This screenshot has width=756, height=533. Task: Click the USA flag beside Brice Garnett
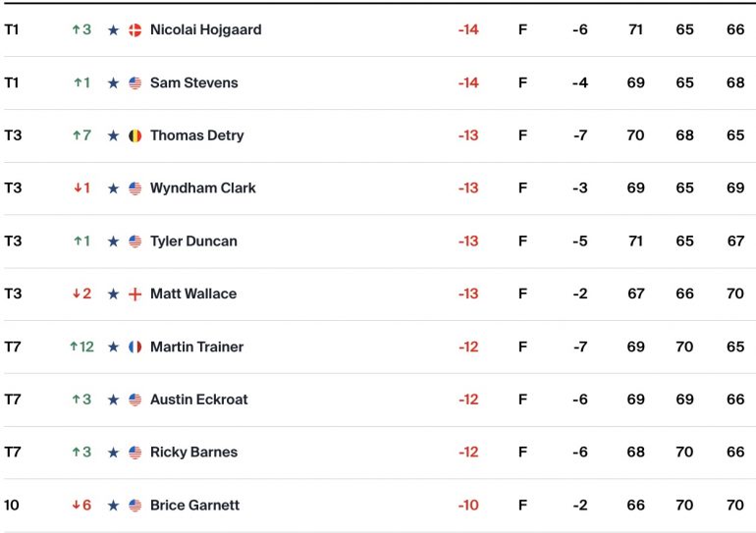pos(135,506)
